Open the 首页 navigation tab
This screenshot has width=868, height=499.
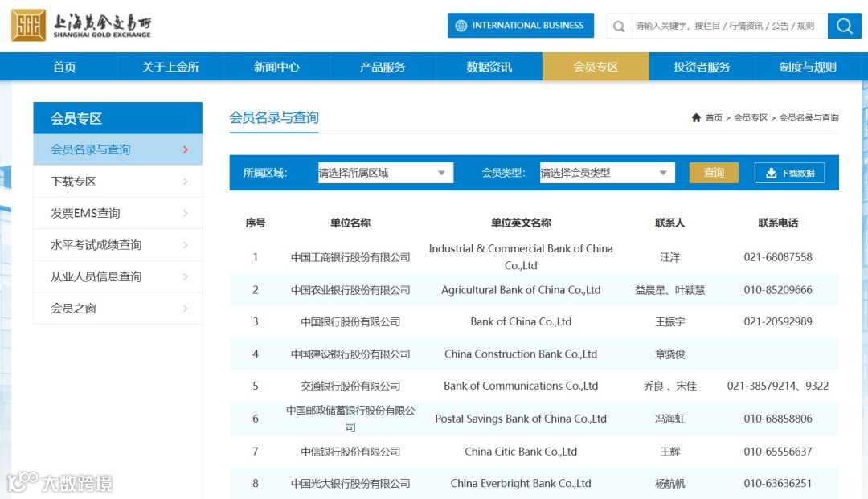pos(64,67)
